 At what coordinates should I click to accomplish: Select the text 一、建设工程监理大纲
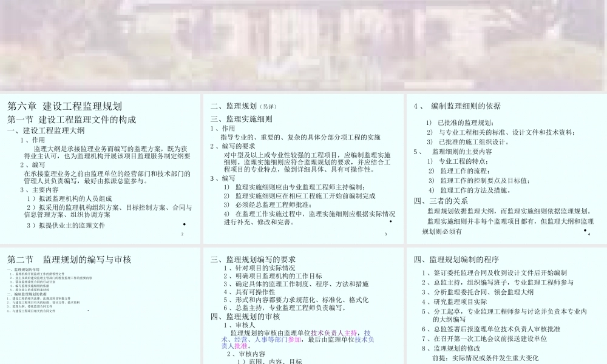click(46, 130)
